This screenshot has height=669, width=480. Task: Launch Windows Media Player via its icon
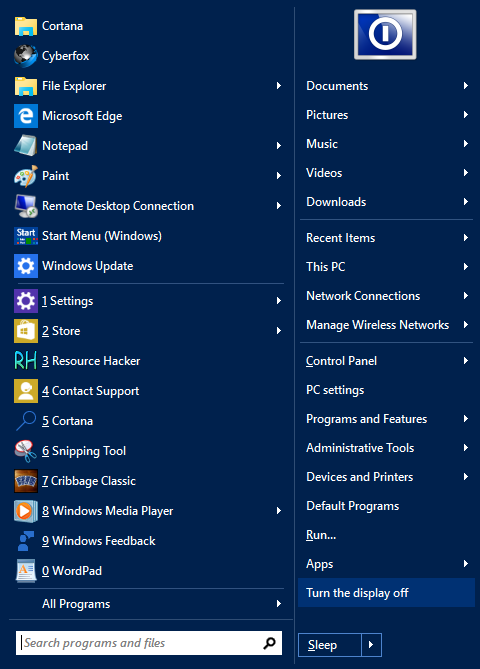coord(26,511)
